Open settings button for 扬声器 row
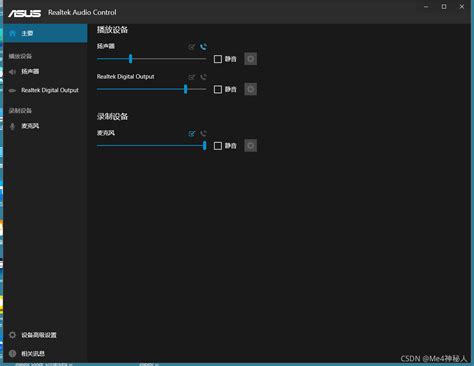 251,59
